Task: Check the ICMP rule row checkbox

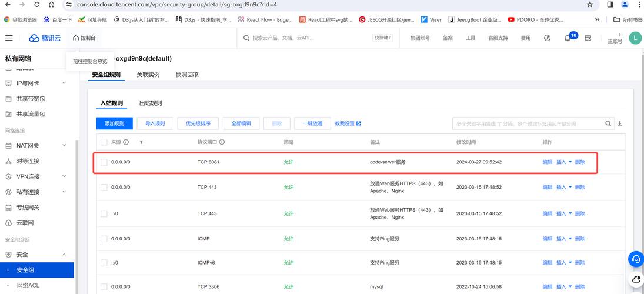Action: [x=104, y=239]
